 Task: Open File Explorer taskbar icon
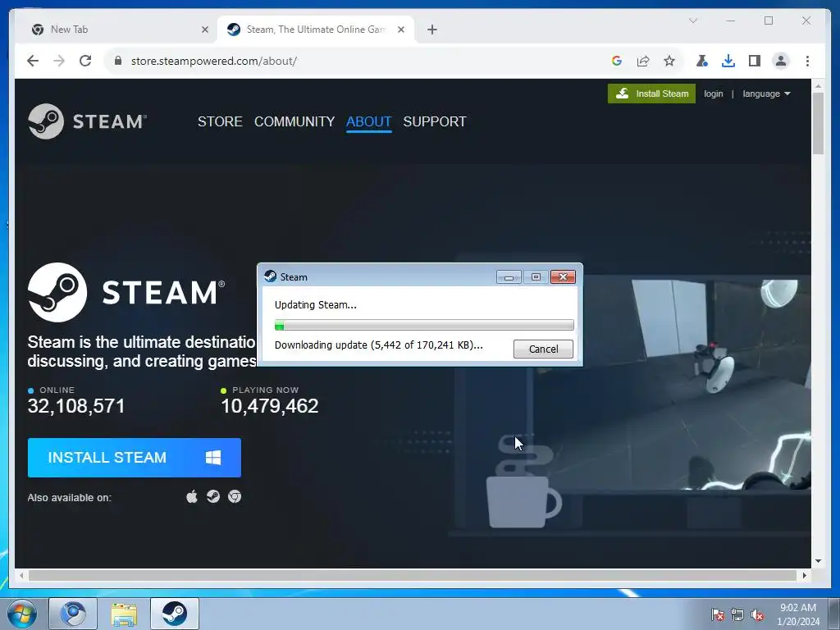click(124, 614)
